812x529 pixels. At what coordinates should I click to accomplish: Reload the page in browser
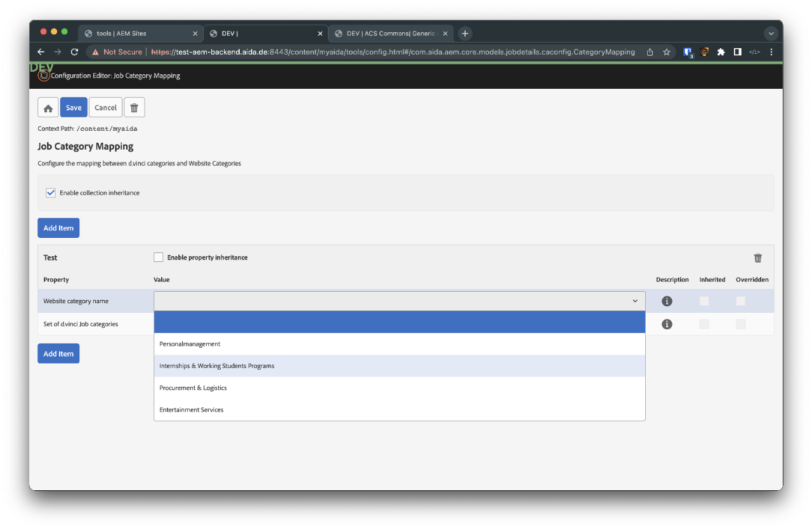coord(74,52)
